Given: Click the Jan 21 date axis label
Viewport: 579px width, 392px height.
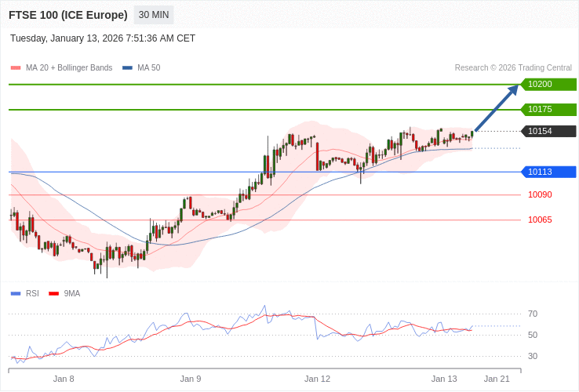Looking at the screenshot, I should coord(497,379).
